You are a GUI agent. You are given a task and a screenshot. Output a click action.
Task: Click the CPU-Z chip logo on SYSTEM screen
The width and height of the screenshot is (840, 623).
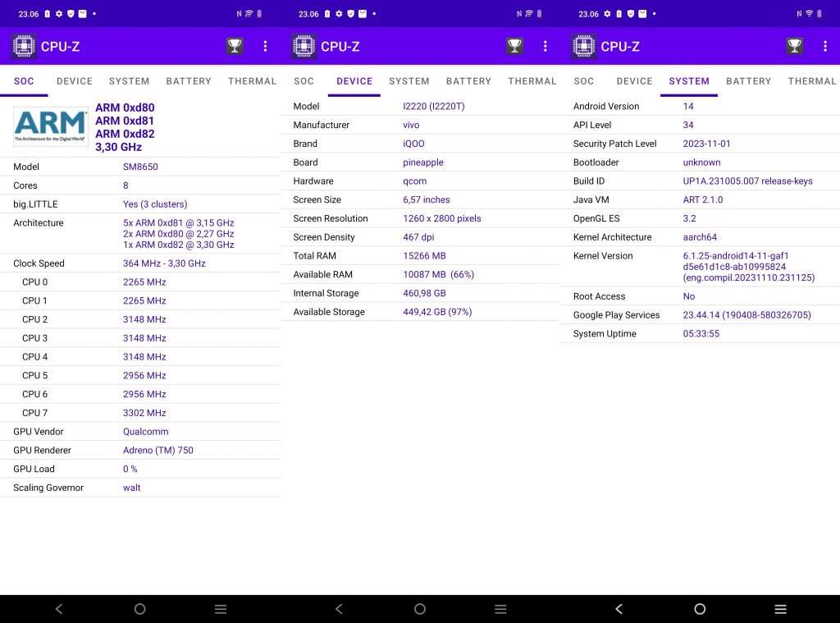tap(584, 46)
